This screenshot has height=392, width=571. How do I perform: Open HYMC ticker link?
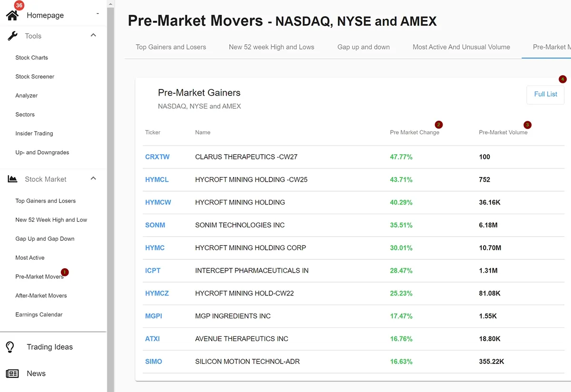[x=155, y=248]
